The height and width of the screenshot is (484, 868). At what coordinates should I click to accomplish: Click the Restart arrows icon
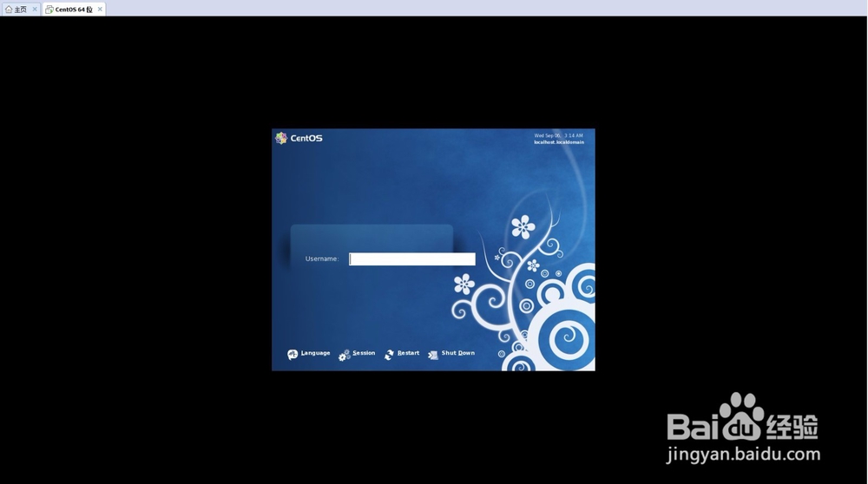click(389, 355)
